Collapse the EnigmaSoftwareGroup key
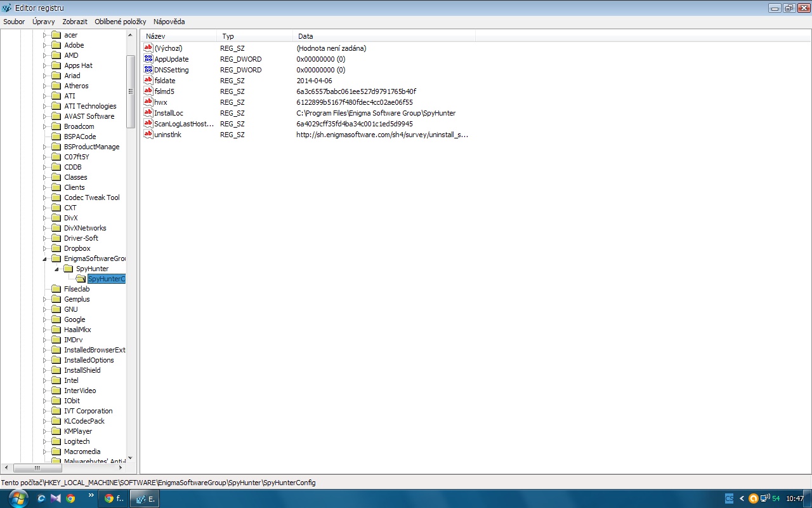Viewport: 812px width, 508px height. [x=45, y=258]
